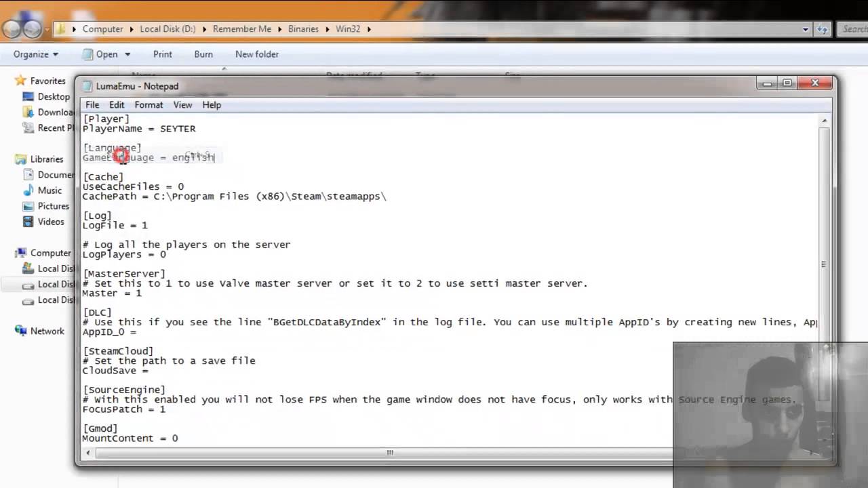The image size is (868, 488).
Task: Open the View menu in Notepad
Action: point(182,105)
